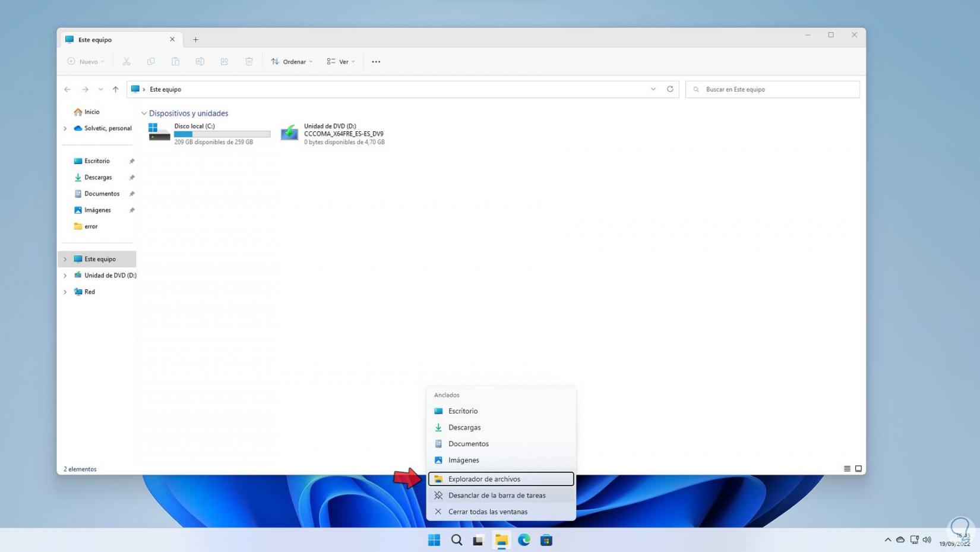Screen dimensions: 980x552
Task: Open the Nuevo dropdown
Action: point(86,62)
